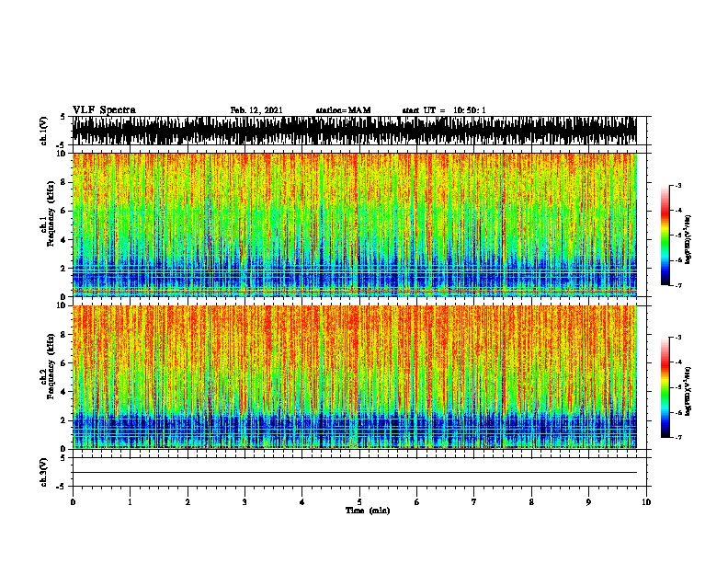
Task: Click the "2" kHz tick on ch.2 frequency axis
Action: point(63,420)
